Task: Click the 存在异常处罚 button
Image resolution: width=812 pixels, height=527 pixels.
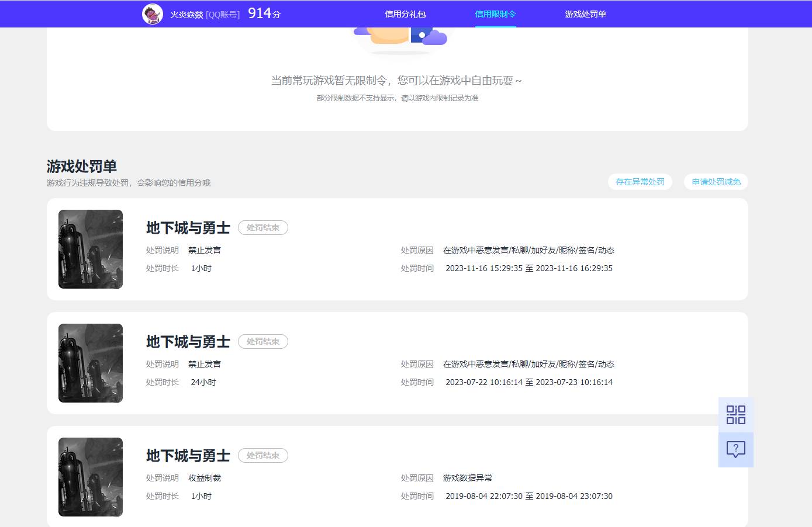Action: click(x=640, y=182)
